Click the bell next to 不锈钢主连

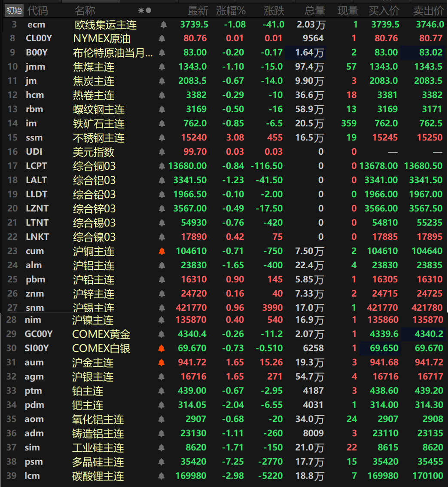(162, 138)
